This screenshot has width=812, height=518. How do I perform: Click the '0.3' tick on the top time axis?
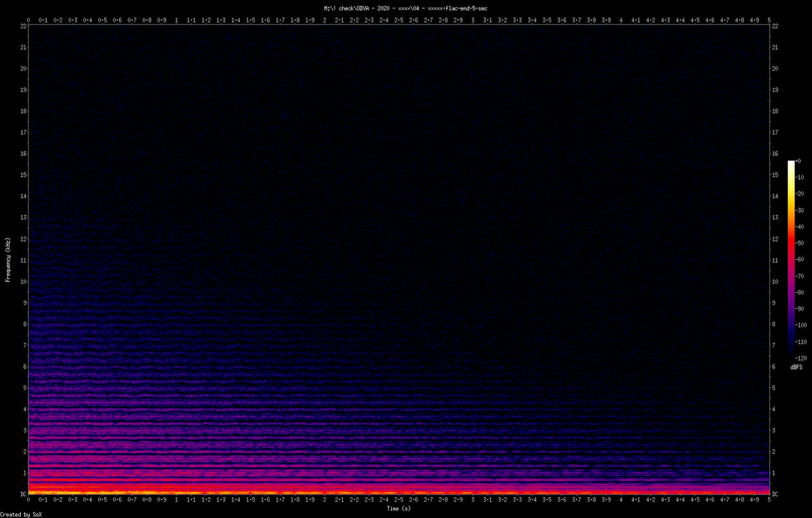(x=72, y=20)
